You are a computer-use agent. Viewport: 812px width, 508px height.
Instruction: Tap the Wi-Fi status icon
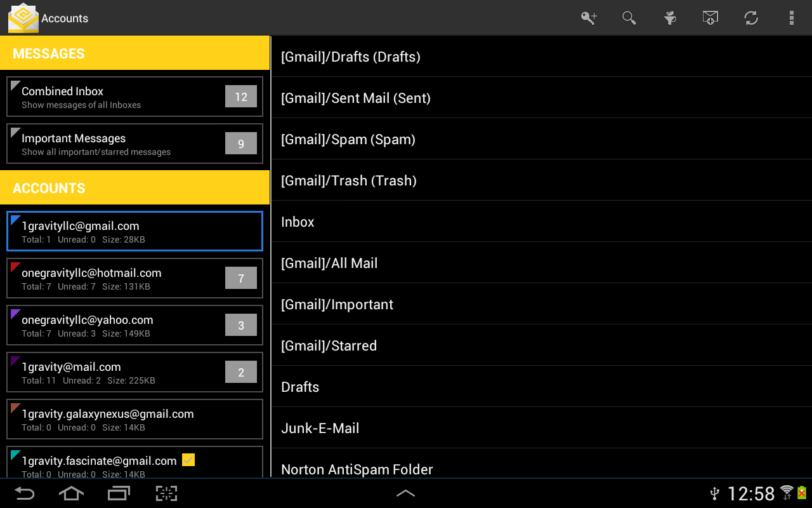[x=787, y=493]
